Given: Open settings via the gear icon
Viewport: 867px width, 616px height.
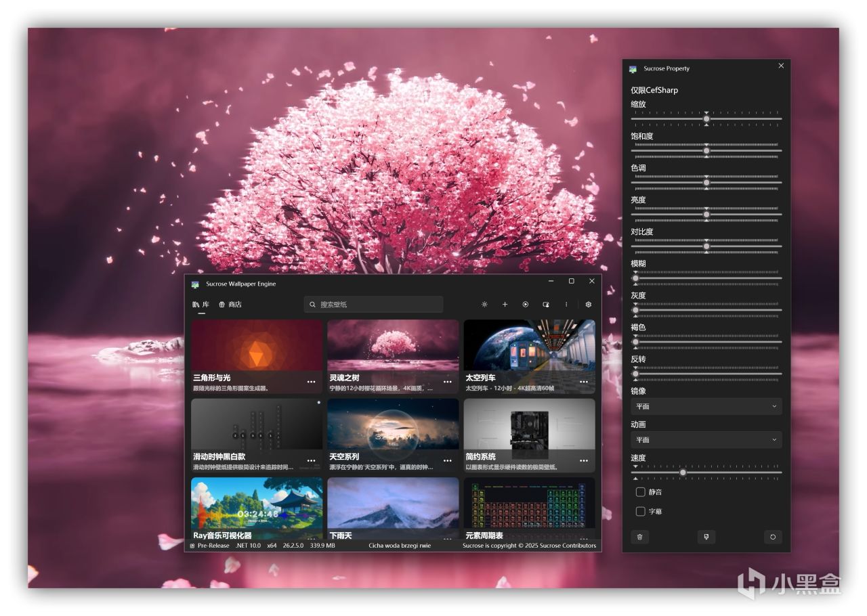Looking at the screenshot, I should point(589,305).
